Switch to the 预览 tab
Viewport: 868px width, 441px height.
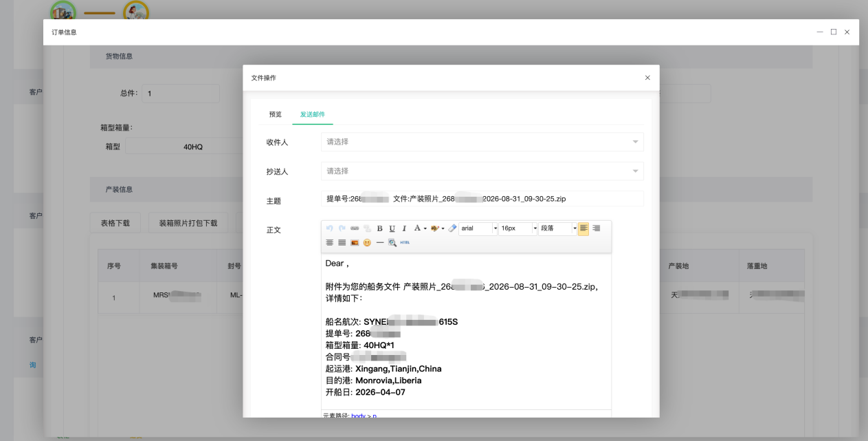[275, 114]
